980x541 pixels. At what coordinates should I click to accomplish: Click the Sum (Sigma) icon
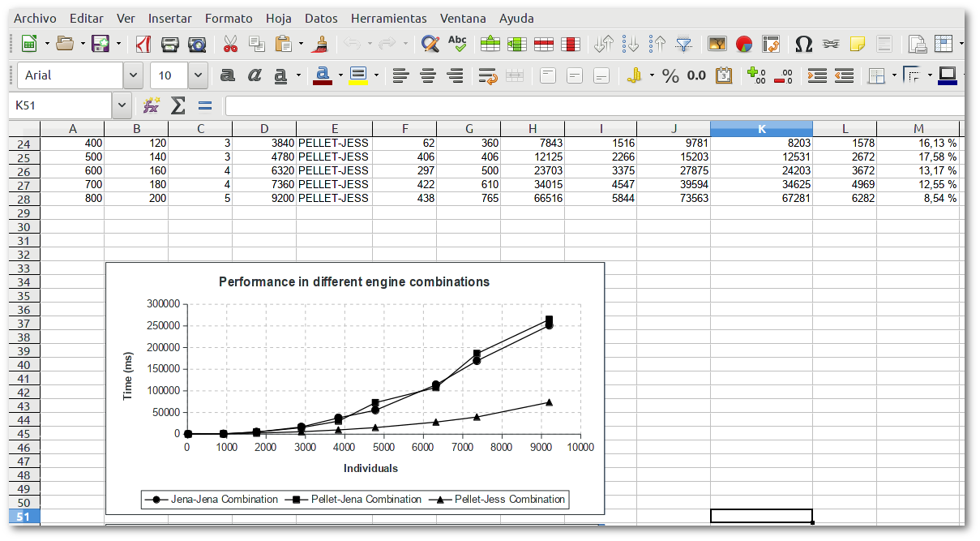pyautogui.click(x=178, y=105)
